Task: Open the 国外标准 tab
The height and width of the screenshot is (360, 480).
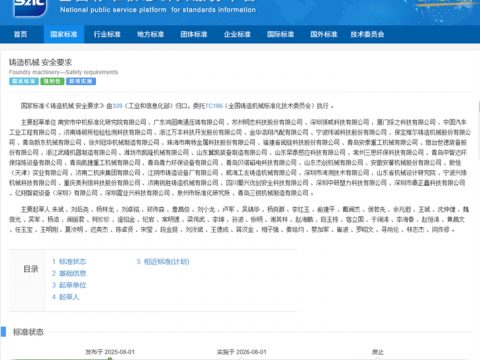Action: coord(324,34)
